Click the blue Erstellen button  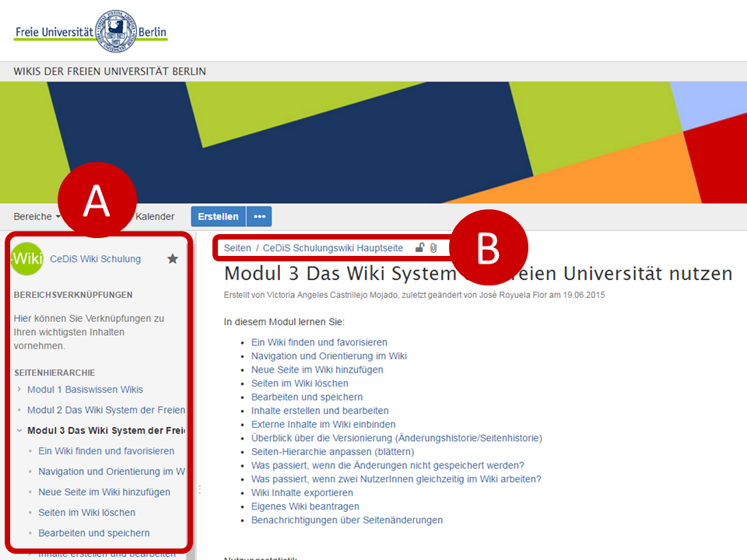tap(218, 217)
